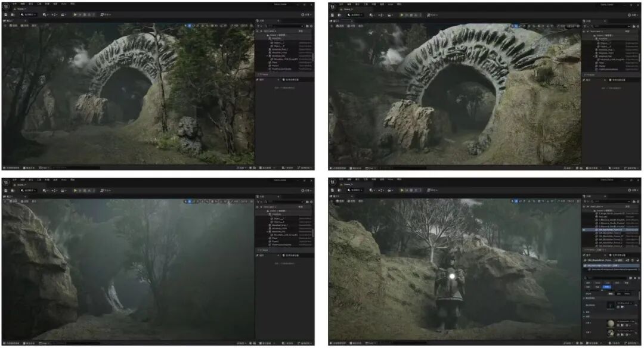
Task: Open viewport options hamburger in arch-with-trees editor
Action: (x=5, y=26)
